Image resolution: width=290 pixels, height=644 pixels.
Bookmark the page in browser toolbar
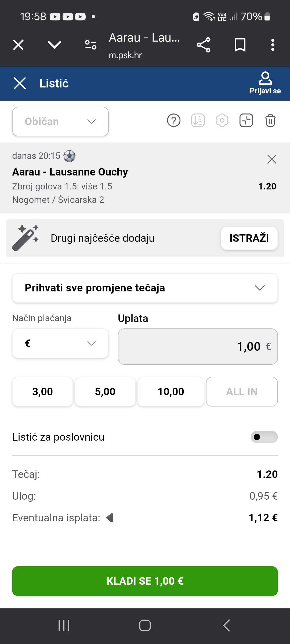[240, 45]
